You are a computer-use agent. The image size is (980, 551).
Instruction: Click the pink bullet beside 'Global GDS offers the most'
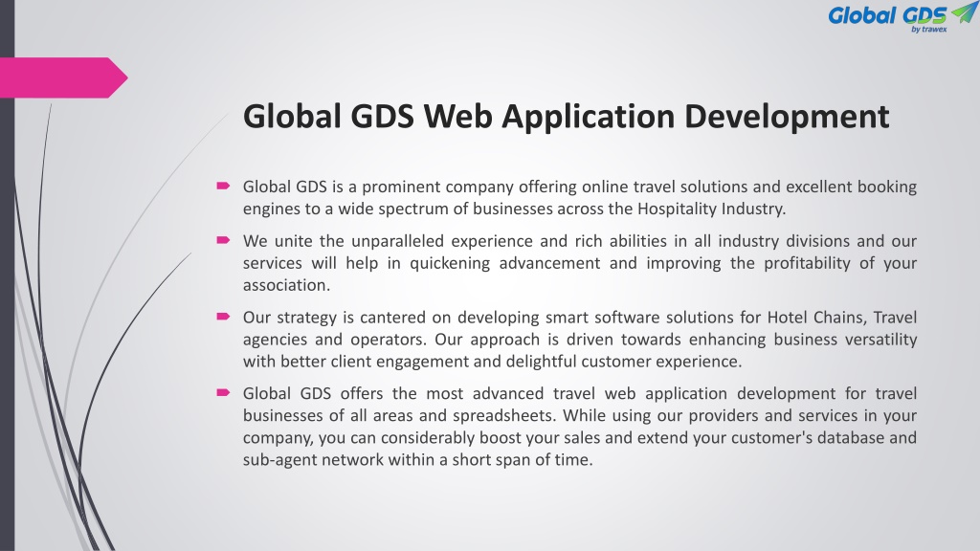(x=223, y=392)
